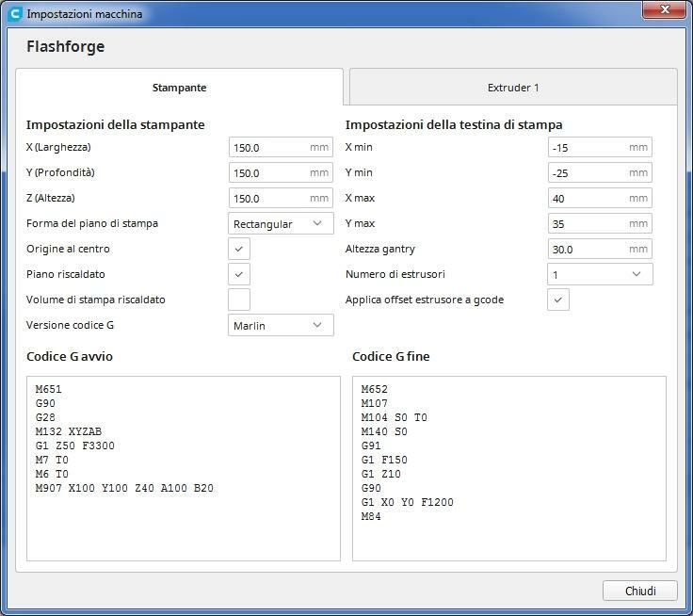693x616 pixels.
Task: Toggle Applica offset estrusore a gcode checkbox
Action: pos(558,300)
